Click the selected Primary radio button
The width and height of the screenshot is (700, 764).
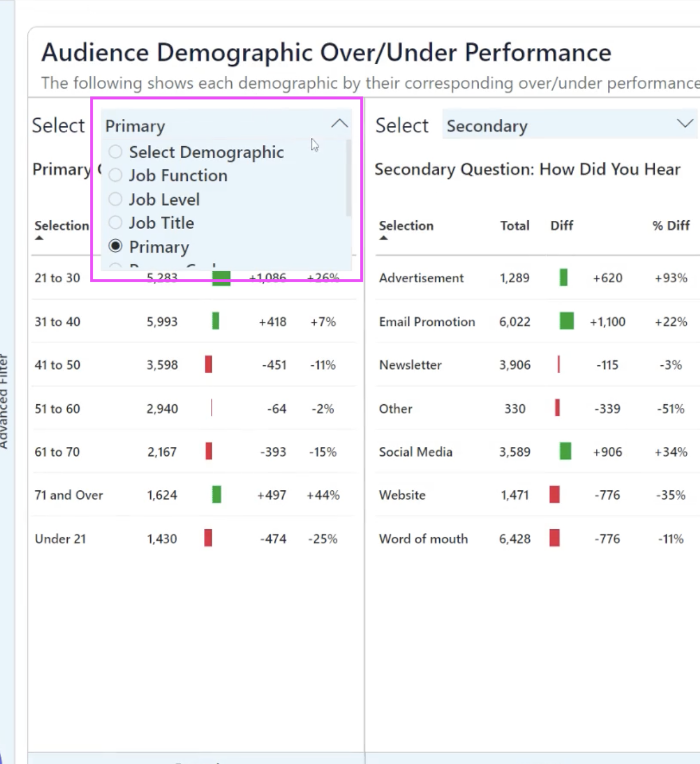coord(116,246)
